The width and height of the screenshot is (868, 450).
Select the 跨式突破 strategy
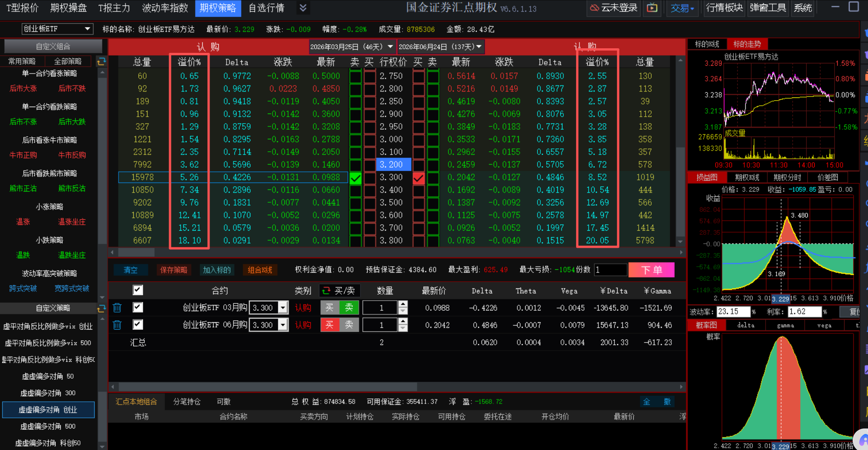(23, 289)
